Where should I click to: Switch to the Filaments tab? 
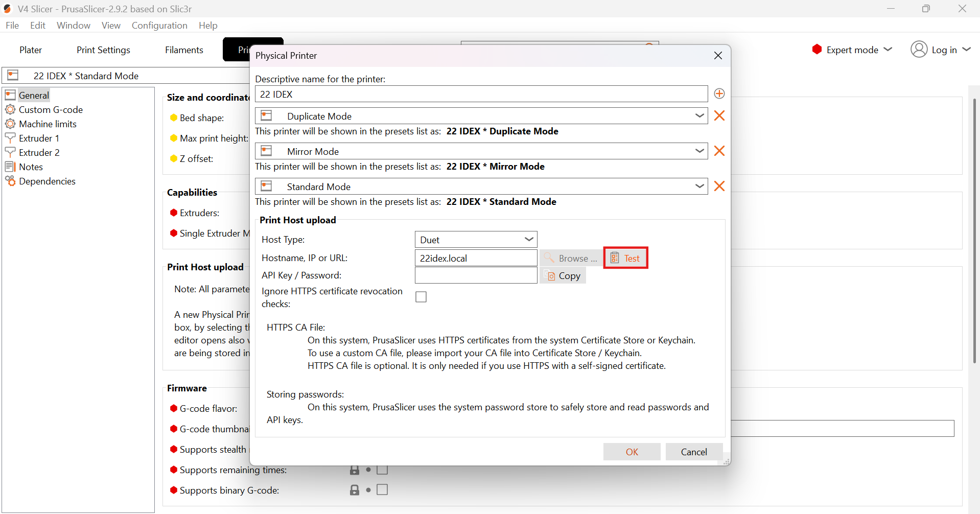(x=184, y=50)
